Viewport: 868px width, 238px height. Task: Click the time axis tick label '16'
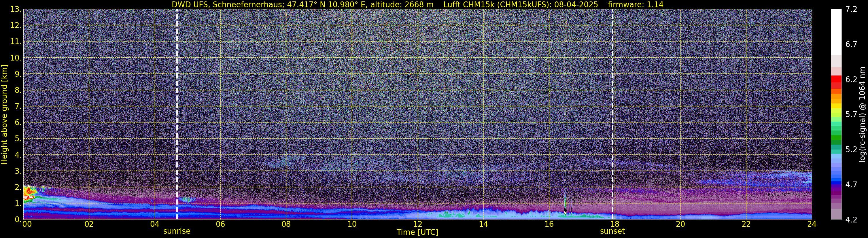point(549,224)
